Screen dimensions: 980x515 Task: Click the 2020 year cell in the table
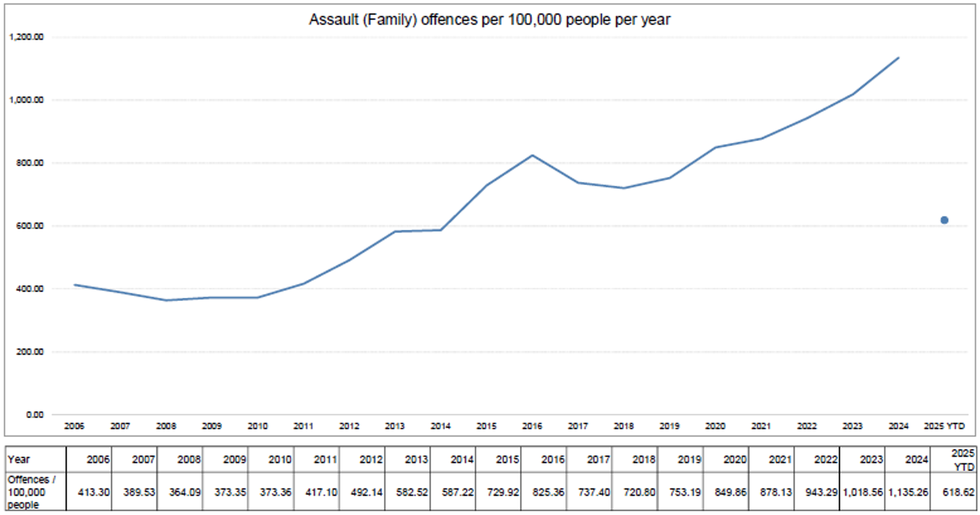pos(726,460)
